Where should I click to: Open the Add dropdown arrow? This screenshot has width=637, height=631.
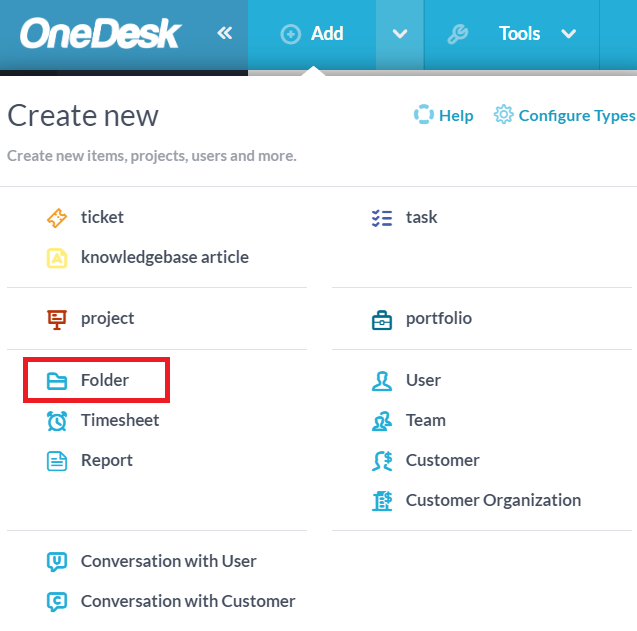click(400, 34)
